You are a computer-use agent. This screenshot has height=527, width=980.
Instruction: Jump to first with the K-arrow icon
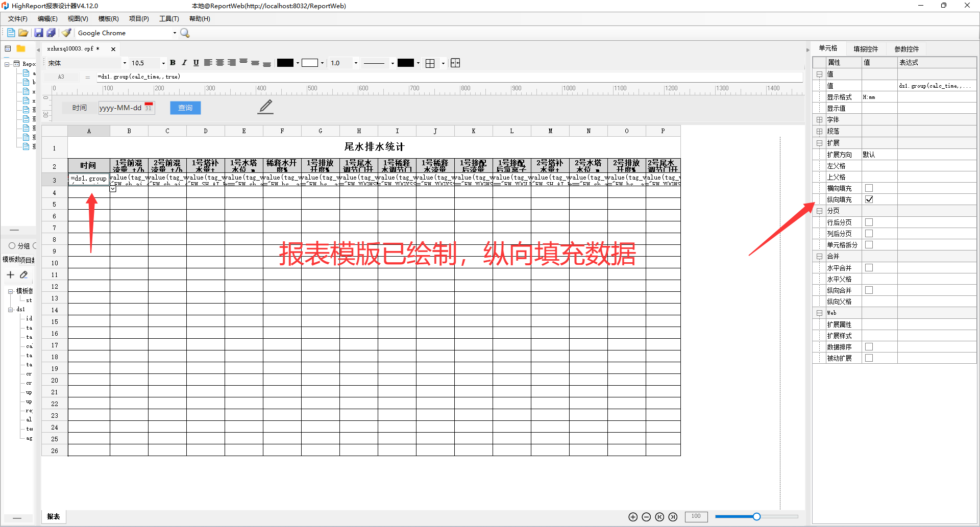pyautogui.click(x=659, y=517)
